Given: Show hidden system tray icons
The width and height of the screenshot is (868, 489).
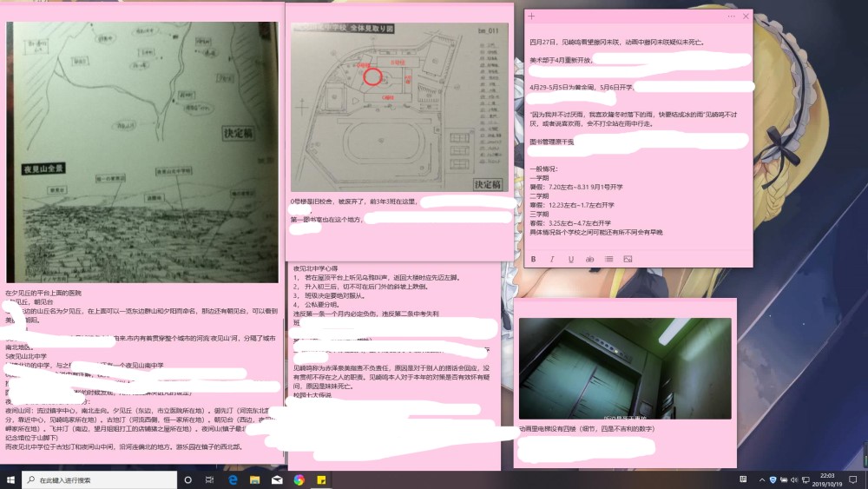Looking at the screenshot, I should [x=762, y=479].
